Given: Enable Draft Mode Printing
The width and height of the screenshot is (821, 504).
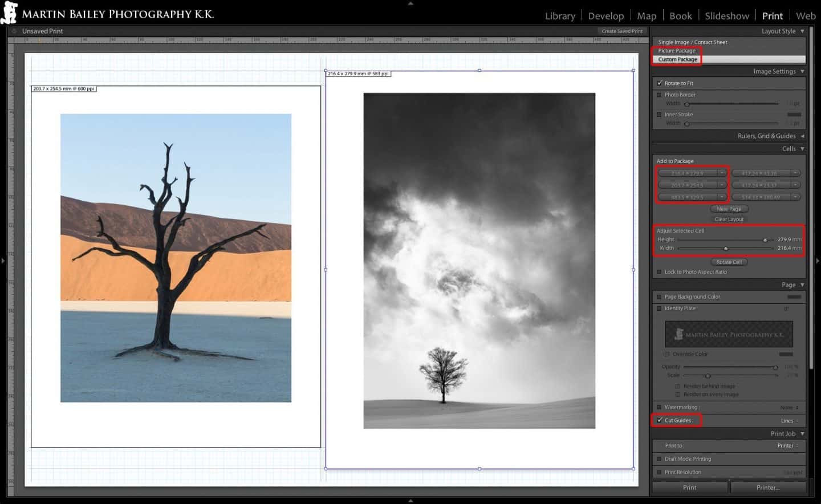Looking at the screenshot, I should tap(659, 458).
